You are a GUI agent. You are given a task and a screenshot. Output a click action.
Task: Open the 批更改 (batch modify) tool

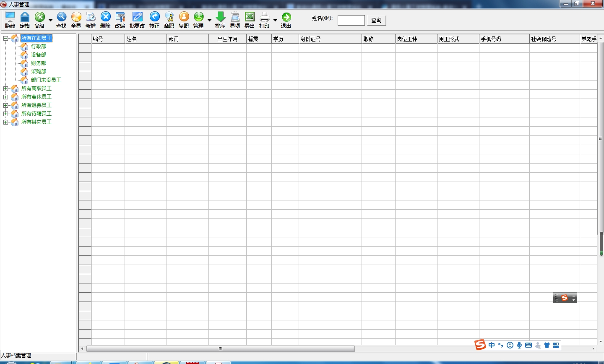(x=137, y=20)
